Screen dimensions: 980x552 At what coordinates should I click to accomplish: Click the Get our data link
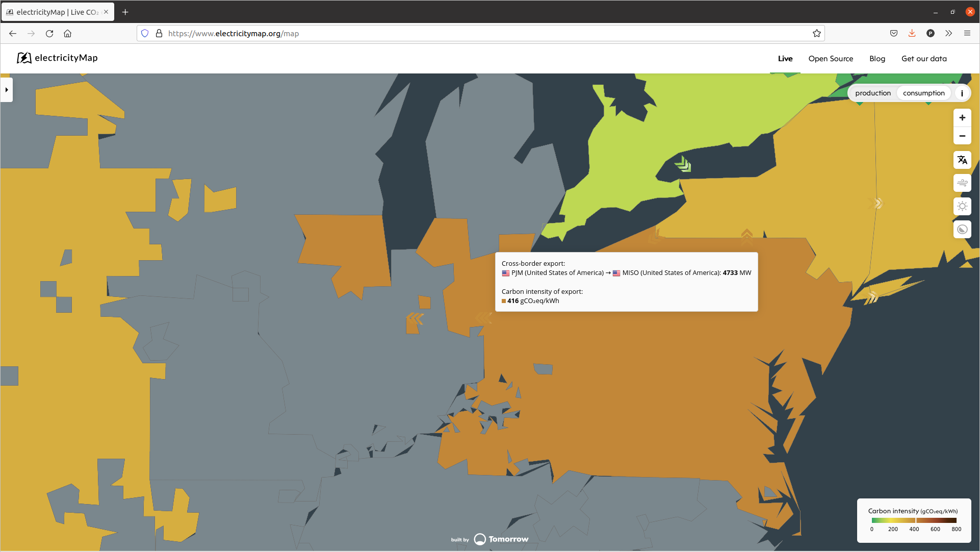pyautogui.click(x=923, y=59)
